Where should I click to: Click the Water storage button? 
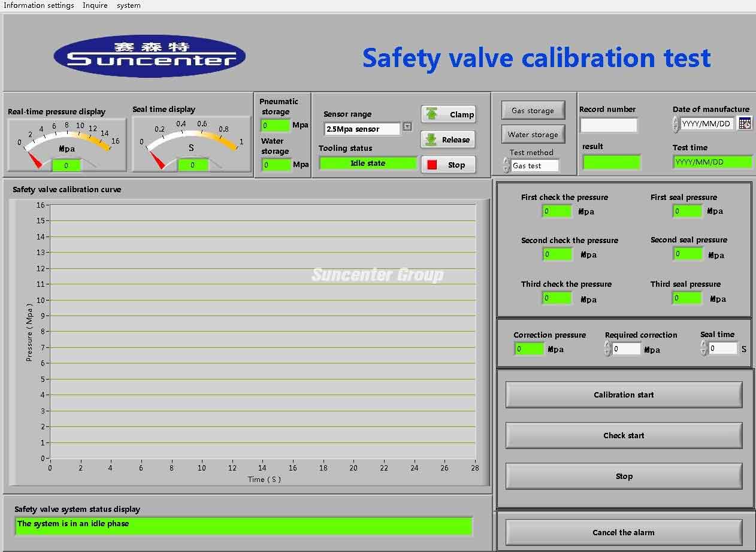click(x=533, y=134)
